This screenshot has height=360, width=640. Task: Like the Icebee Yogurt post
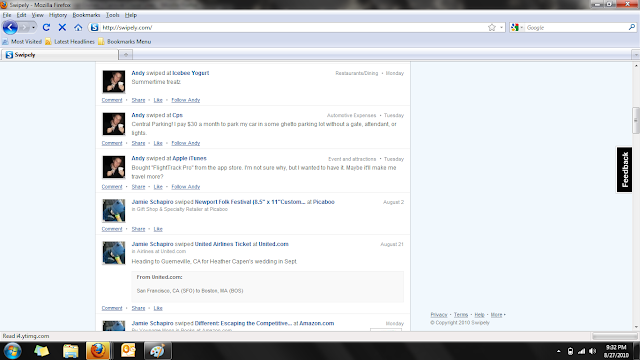(x=158, y=100)
